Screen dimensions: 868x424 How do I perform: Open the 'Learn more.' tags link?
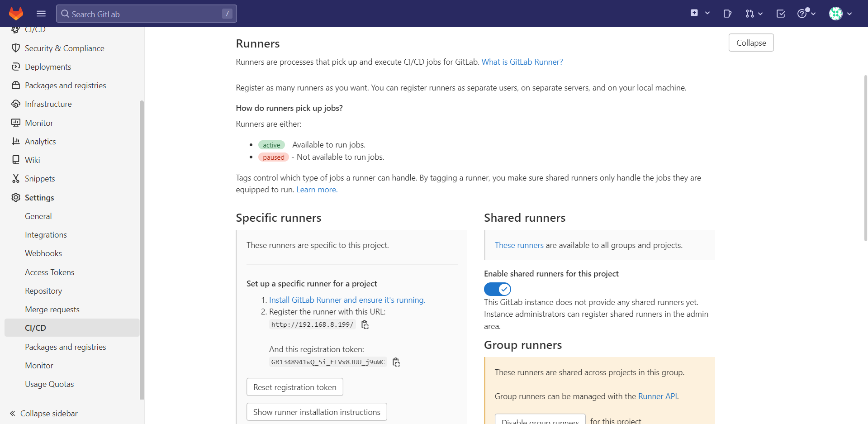(x=317, y=190)
